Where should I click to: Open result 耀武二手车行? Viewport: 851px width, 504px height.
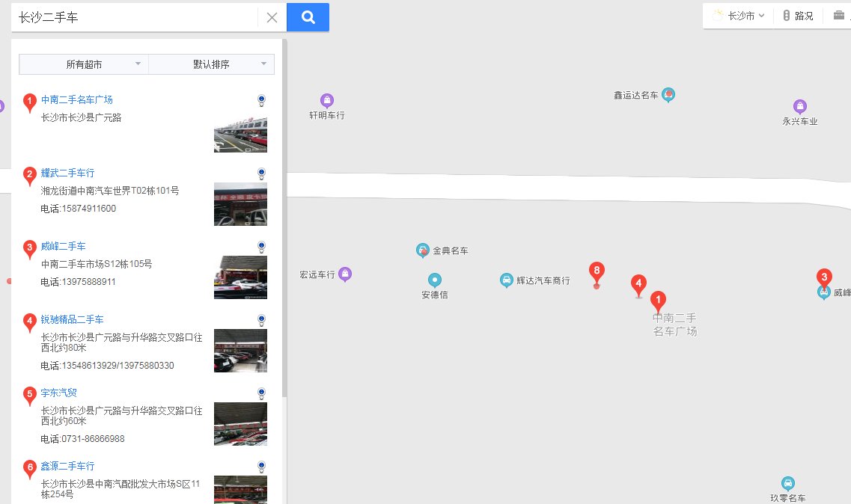(x=68, y=173)
